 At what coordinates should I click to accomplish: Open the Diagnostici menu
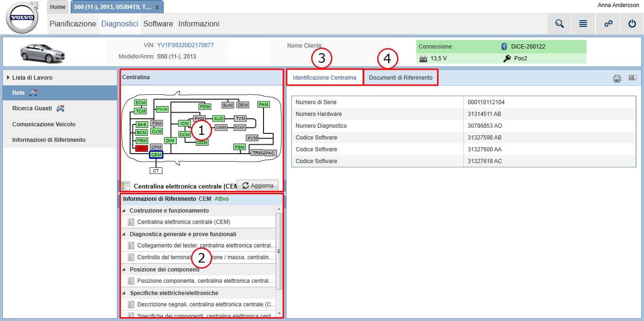point(120,24)
